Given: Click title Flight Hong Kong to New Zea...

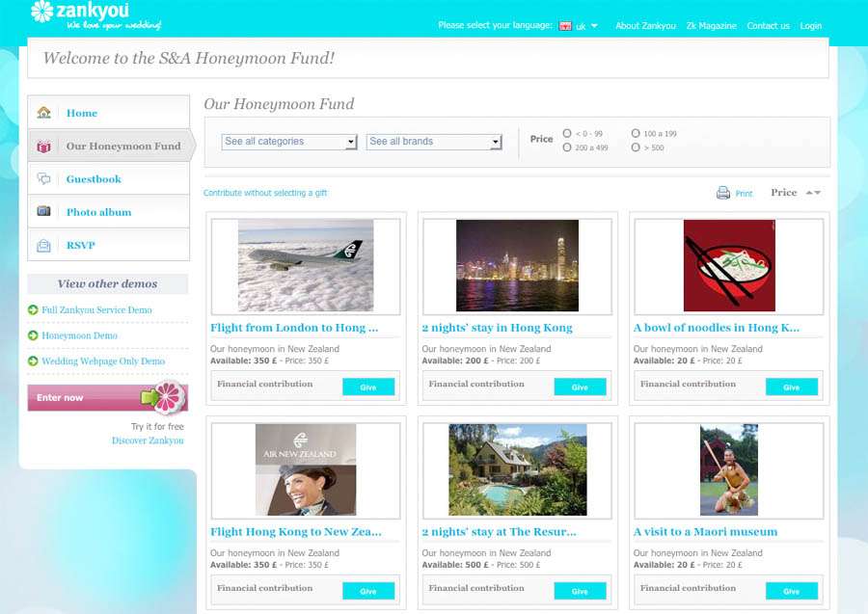Looking at the screenshot, I should [x=296, y=531].
